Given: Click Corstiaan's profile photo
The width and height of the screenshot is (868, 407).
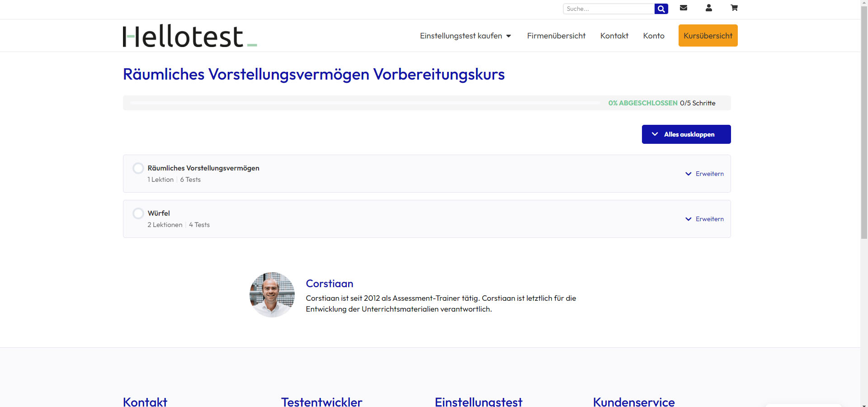Looking at the screenshot, I should [x=272, y=295].
